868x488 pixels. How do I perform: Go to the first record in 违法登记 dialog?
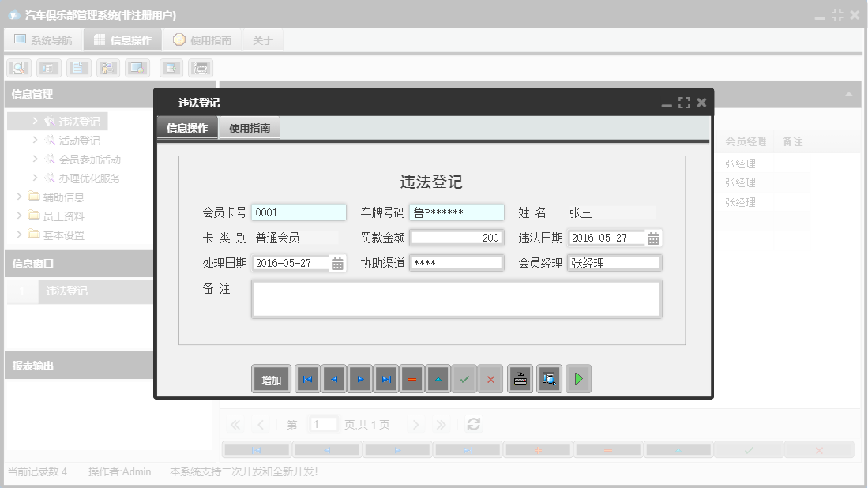coord(307,379)
